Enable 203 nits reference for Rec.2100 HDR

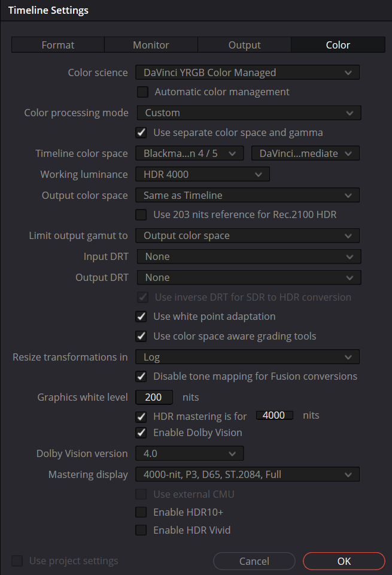click(x=141, y=214)
